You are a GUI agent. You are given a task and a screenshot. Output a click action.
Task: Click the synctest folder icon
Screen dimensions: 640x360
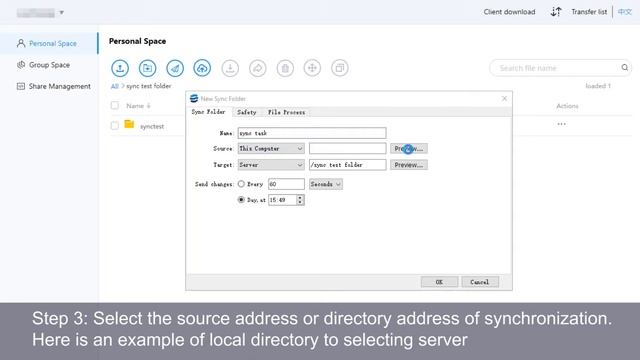point(129,124)
